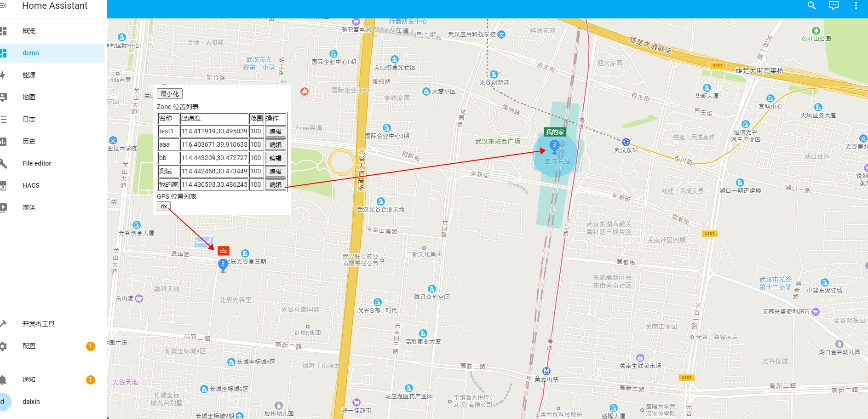The width and height of the screenshot is (868, 419).
Task: Click the settings gear icon
Action: (x=3, y=346)
